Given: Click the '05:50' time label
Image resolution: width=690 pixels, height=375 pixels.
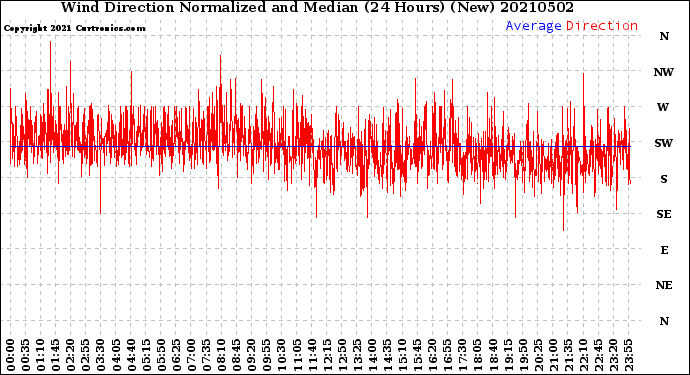Looking at the screenshot, I should click(x=161, y=355).
